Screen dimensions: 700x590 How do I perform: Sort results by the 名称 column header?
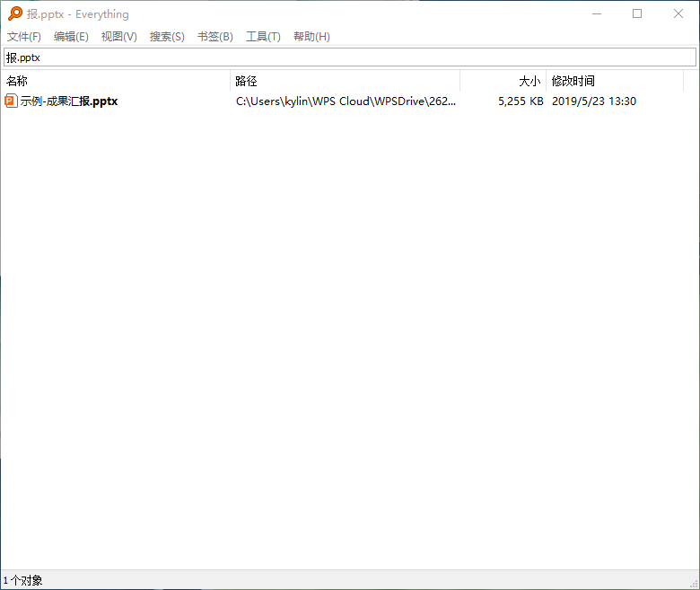click(116, 81)
